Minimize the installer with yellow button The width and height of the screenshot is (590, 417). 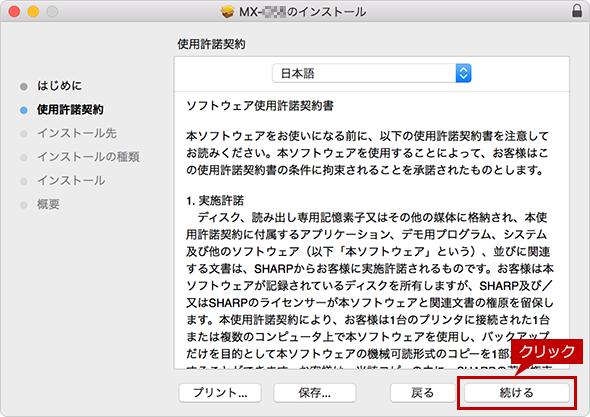pyautogui.click(x=33, y=11)
